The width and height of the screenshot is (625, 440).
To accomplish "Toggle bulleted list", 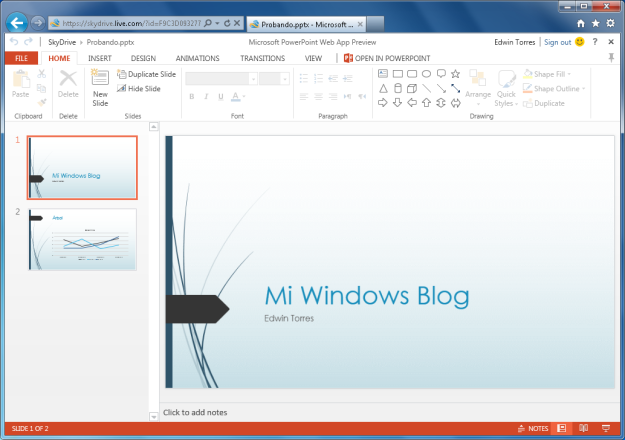I will point(304,78).
